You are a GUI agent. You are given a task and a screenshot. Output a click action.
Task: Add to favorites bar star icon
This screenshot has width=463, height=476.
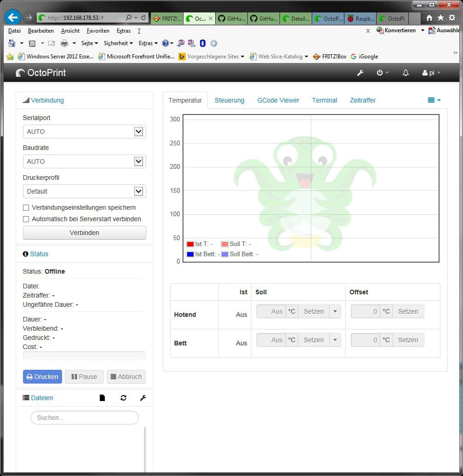click(10, 57)
